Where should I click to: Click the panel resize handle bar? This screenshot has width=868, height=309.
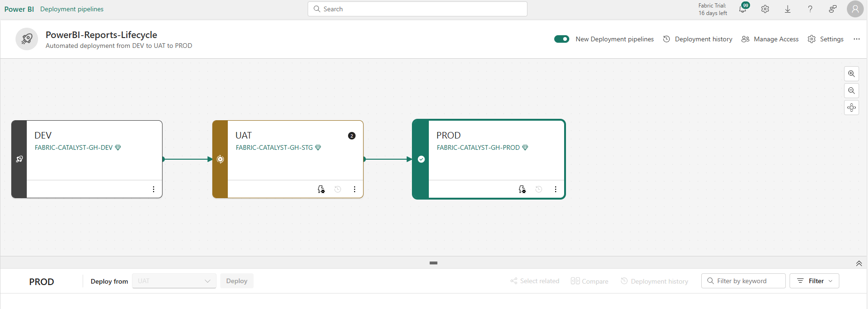click(x=434, y=263)
